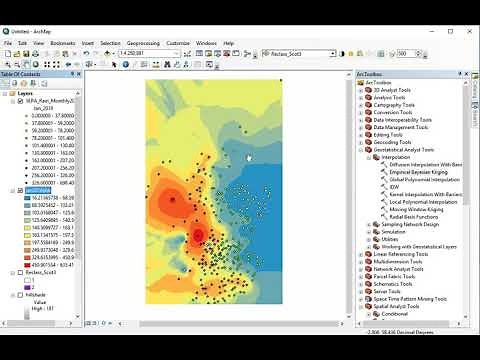Collapse the Geostatistical Analyst Tools toolbox
This screenshot has height=360, width=480.
(x=361, y=150)
